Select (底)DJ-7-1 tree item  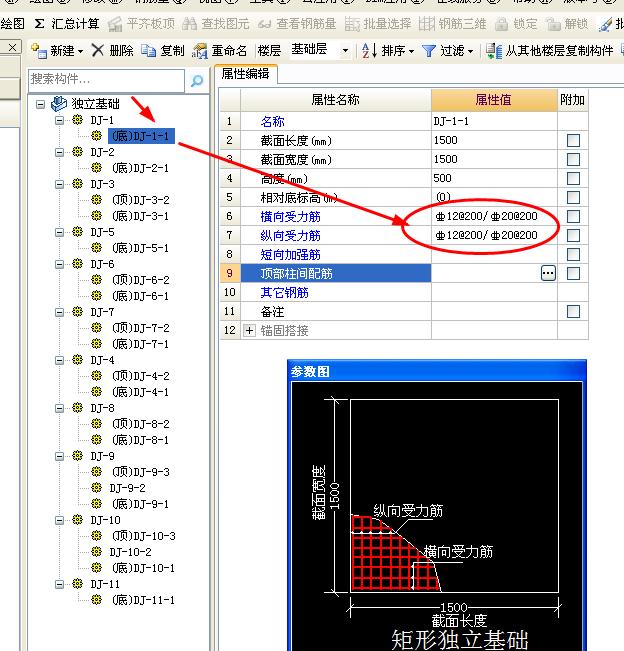pyautogui.click(x=140, y=343)
